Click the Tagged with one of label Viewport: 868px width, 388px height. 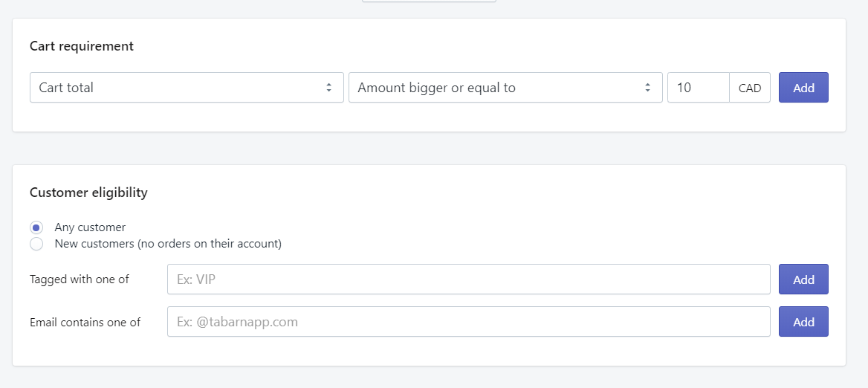point(80,279)
